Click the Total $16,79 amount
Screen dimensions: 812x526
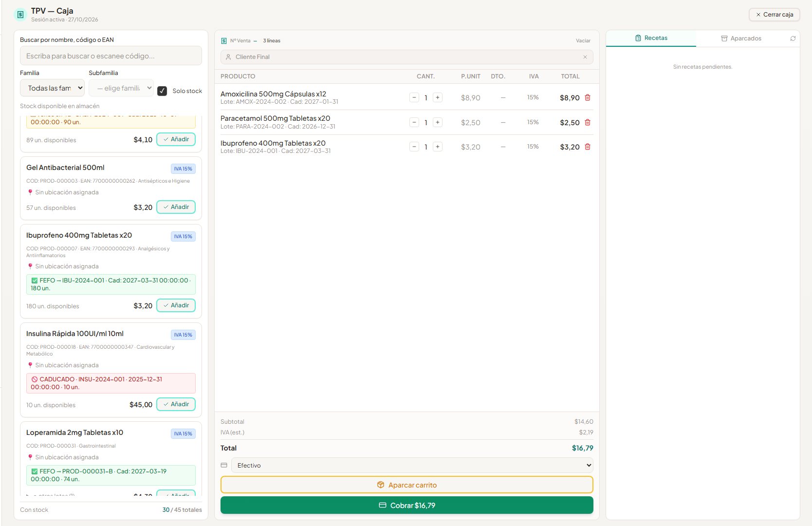click(582, 448)
